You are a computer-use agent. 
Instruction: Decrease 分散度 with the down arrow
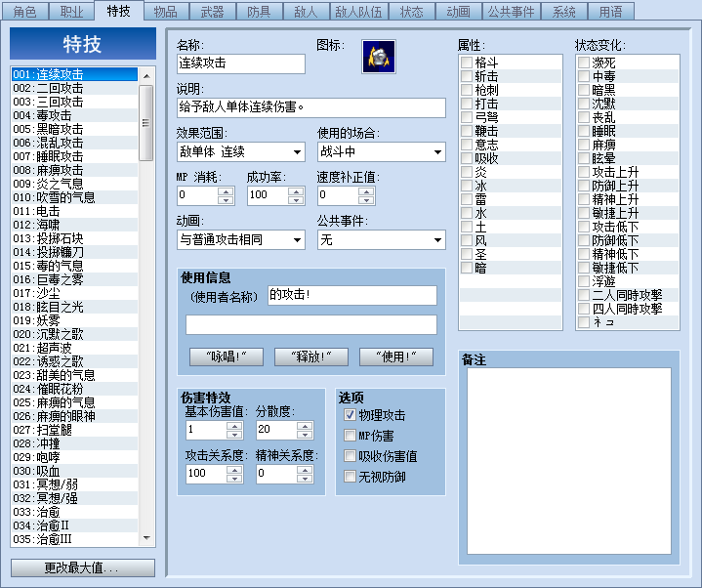click(305, 435)
